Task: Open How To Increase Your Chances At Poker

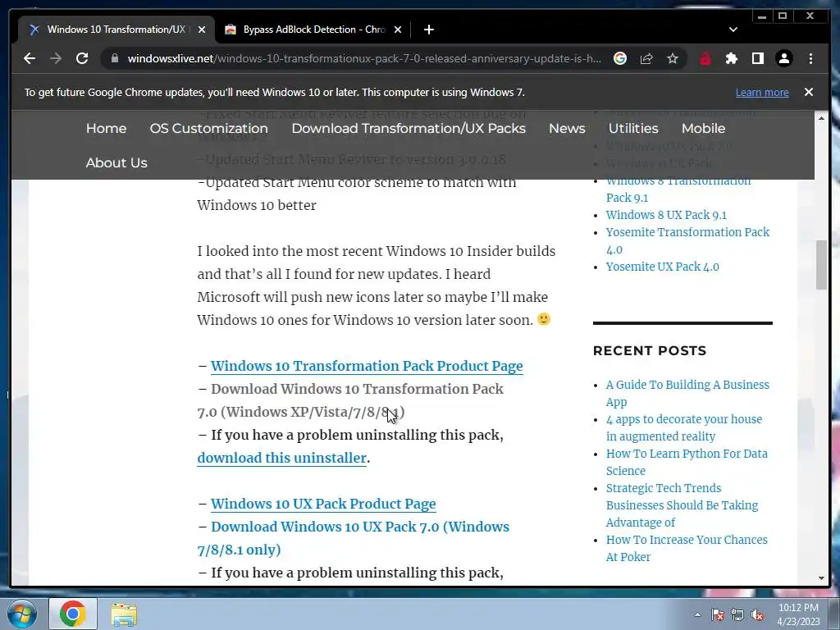Action: [687, 548]
